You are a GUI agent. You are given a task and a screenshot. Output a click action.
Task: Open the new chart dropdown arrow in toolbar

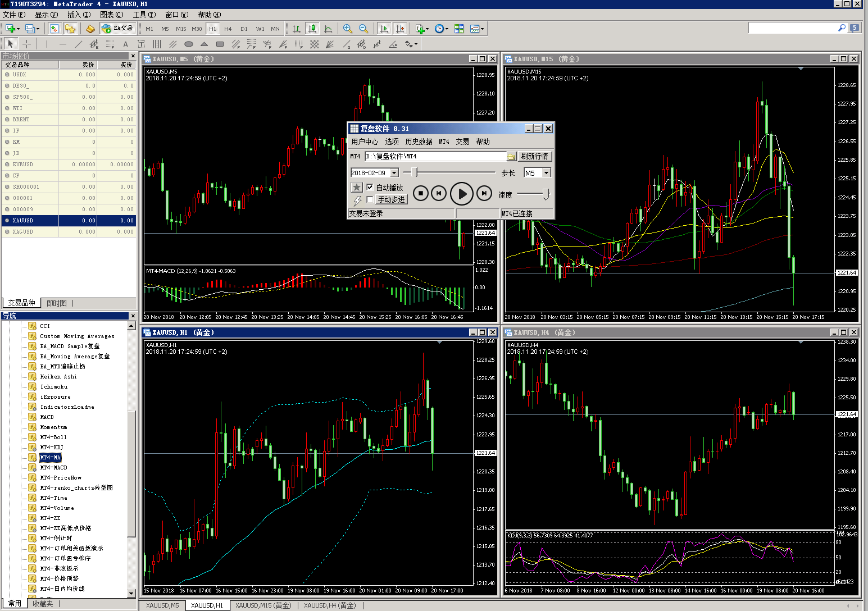[x=19, y=29]
